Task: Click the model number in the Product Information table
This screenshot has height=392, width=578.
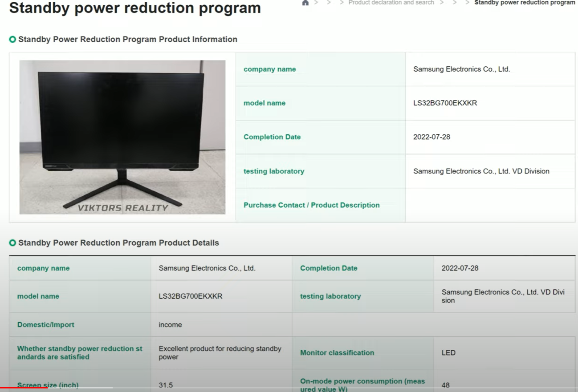Action: (445, 103)
